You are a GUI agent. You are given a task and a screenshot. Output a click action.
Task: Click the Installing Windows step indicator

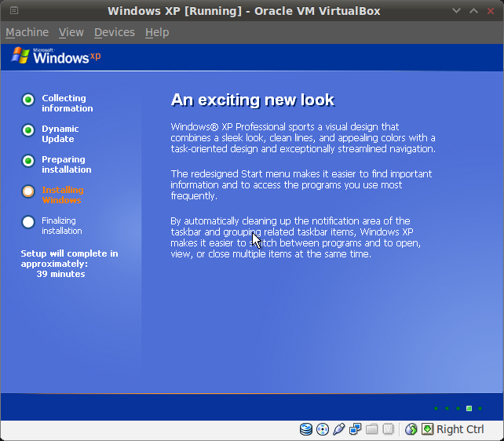click(x=28, y=191)
